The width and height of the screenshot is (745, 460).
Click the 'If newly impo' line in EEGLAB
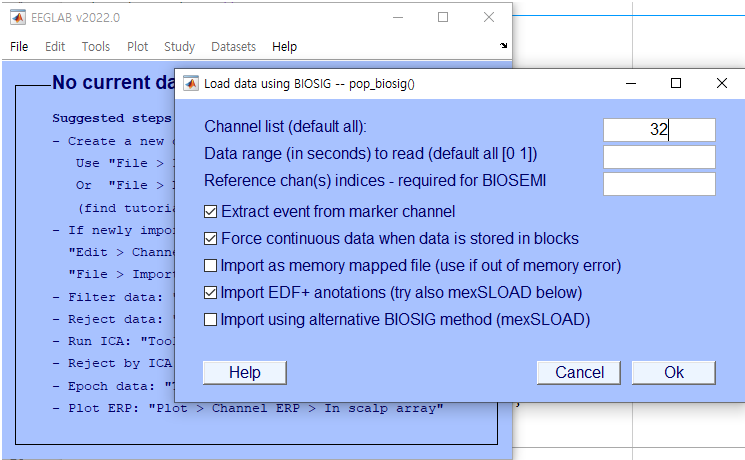pos(114,230)
